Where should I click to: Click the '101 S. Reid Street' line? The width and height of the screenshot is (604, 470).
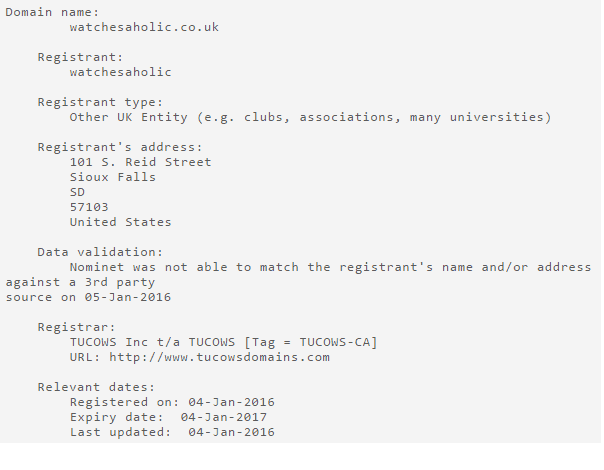point(140,162)
